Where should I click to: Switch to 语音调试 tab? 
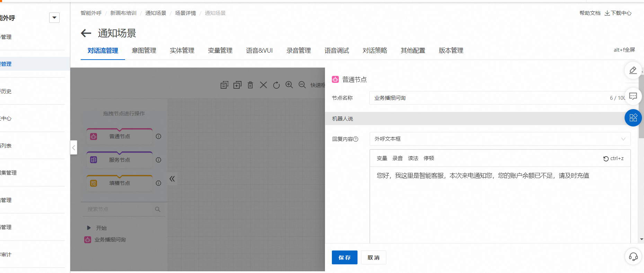(337, 51)
